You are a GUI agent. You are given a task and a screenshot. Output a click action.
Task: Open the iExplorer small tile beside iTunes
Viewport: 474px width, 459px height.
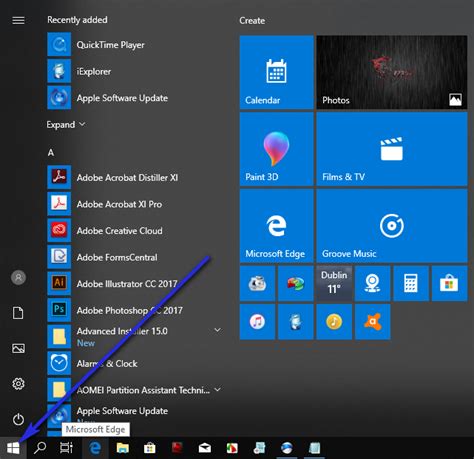point(296,322)
